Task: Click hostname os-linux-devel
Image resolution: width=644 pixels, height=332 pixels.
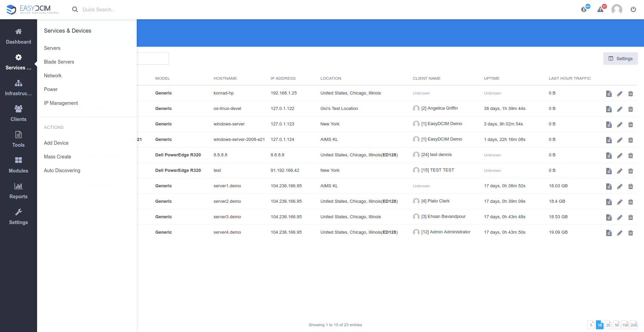Action: pos(227,109)
